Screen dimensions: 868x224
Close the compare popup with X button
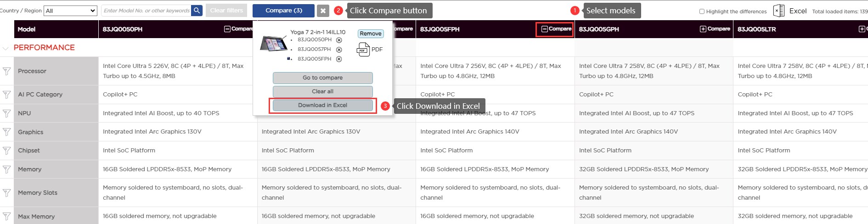point(323,11)
